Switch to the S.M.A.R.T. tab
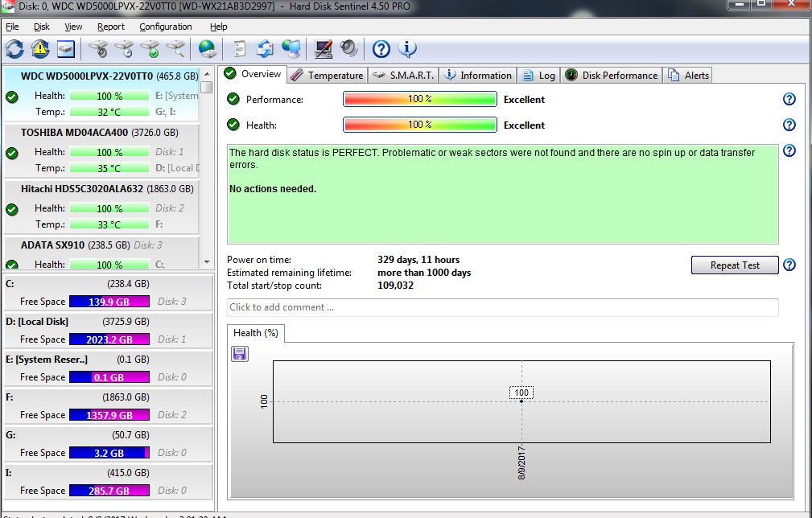Screen dimensions: 812x518 tap(404, 76)
